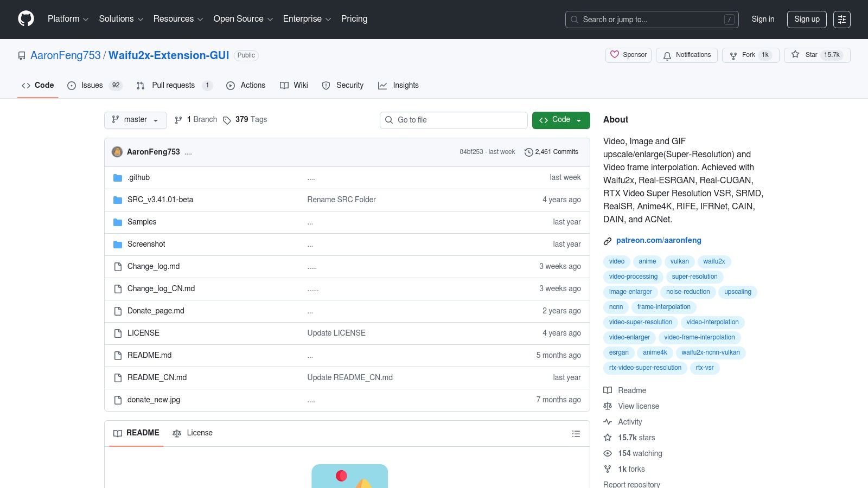View the 2,461 Commits history
Viewport: 868px width, 488px height.
[x=552, y=152]
